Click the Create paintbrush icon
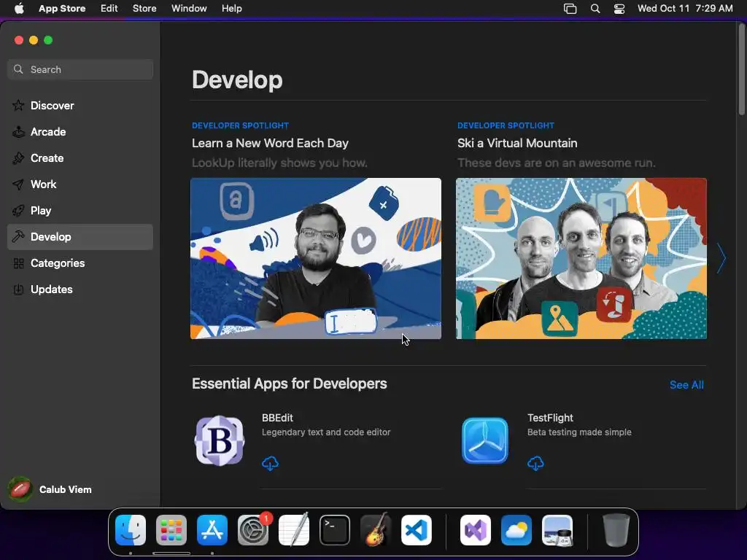 (18, 158)
